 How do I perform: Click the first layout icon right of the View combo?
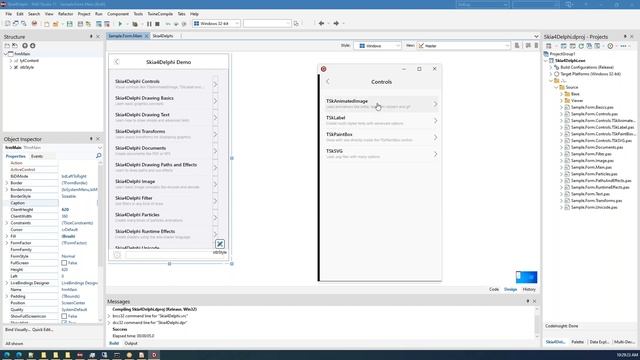click(517, 46)
